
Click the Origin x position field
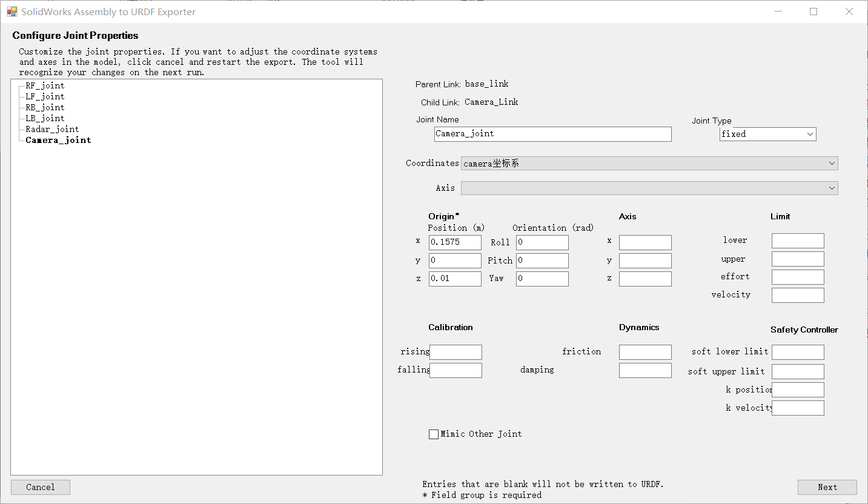click(x=454, y=243)
